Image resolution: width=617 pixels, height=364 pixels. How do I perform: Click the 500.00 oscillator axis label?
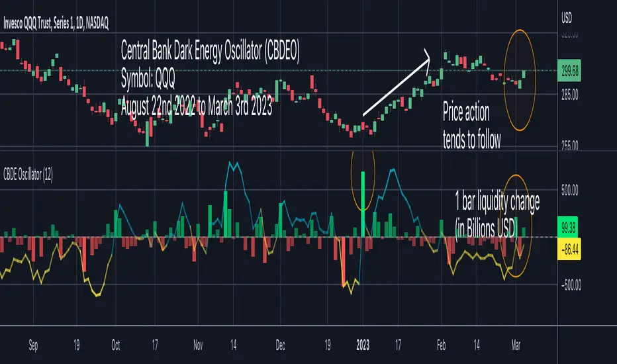click(570, 191)
